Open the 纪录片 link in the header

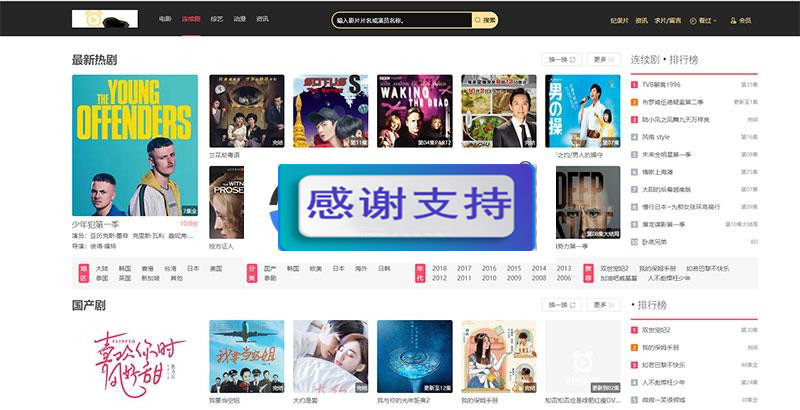tap(619, 21)
